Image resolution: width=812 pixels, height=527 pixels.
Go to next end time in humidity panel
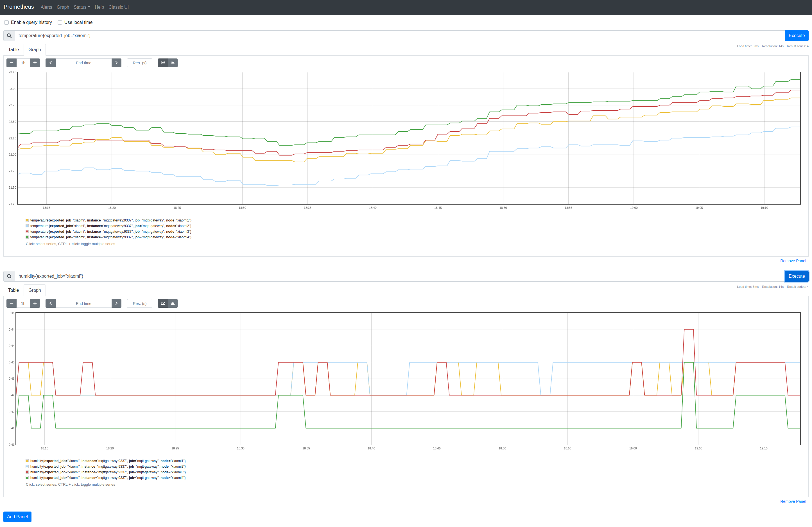coord(116,303)
